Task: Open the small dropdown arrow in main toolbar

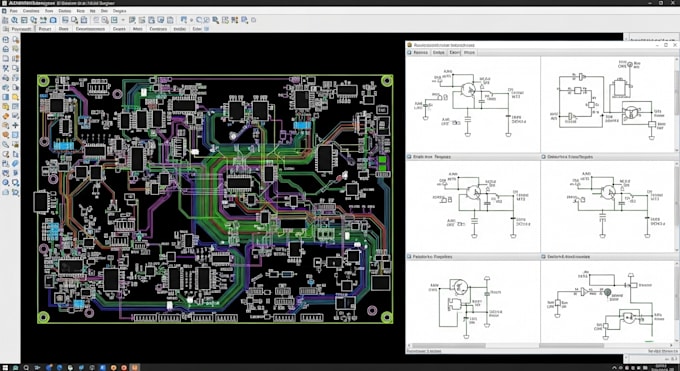Action: pyautogui.click(x=123, y=20)
